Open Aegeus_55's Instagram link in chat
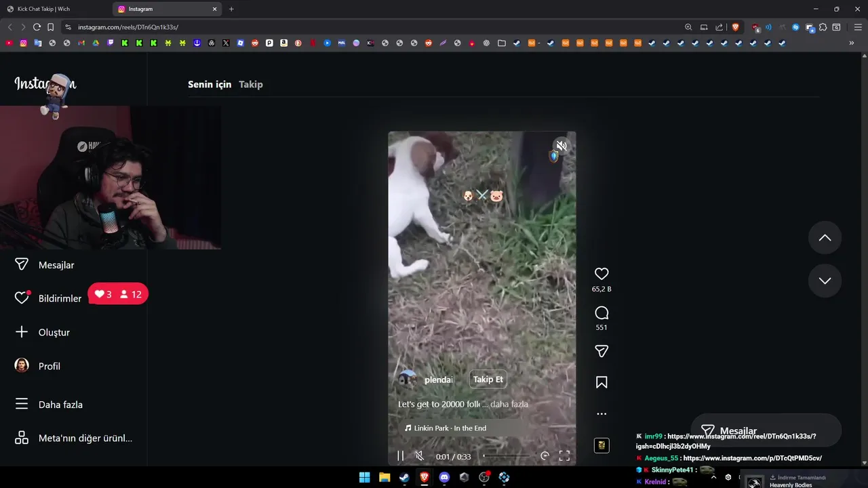Viewport: 868px width, 488px height. click(752, 458)
